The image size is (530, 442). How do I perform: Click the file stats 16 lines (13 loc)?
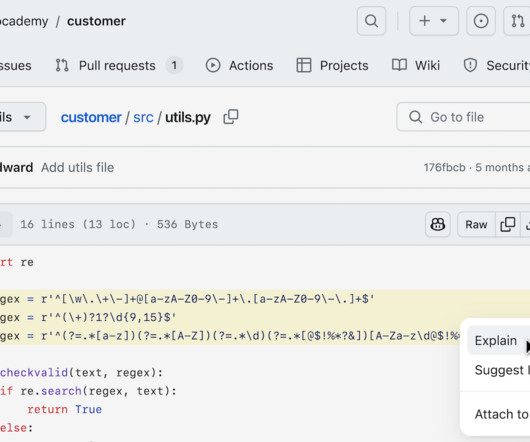point(78,224)
